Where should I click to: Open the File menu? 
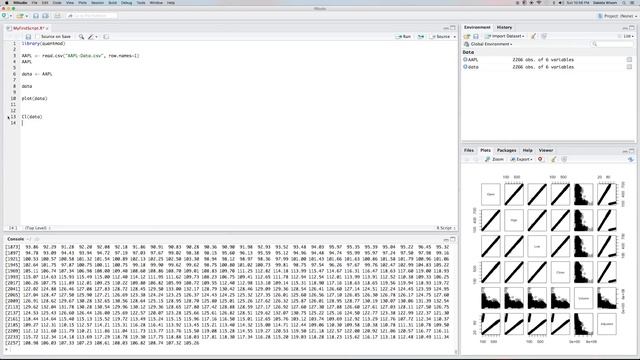point(34,3)
